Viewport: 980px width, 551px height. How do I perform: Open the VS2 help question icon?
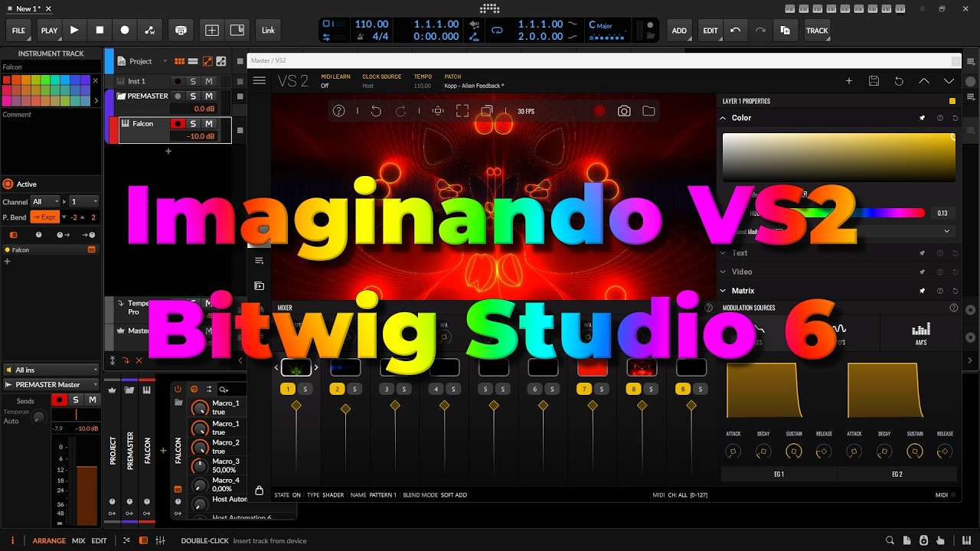[x=339, y=111]
